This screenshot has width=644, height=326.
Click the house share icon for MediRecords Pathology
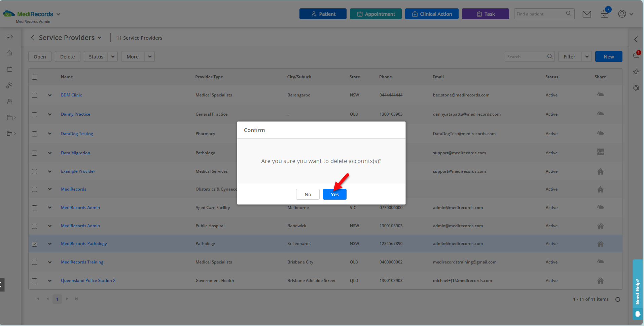pyautogui.click(x=600, y=244)
